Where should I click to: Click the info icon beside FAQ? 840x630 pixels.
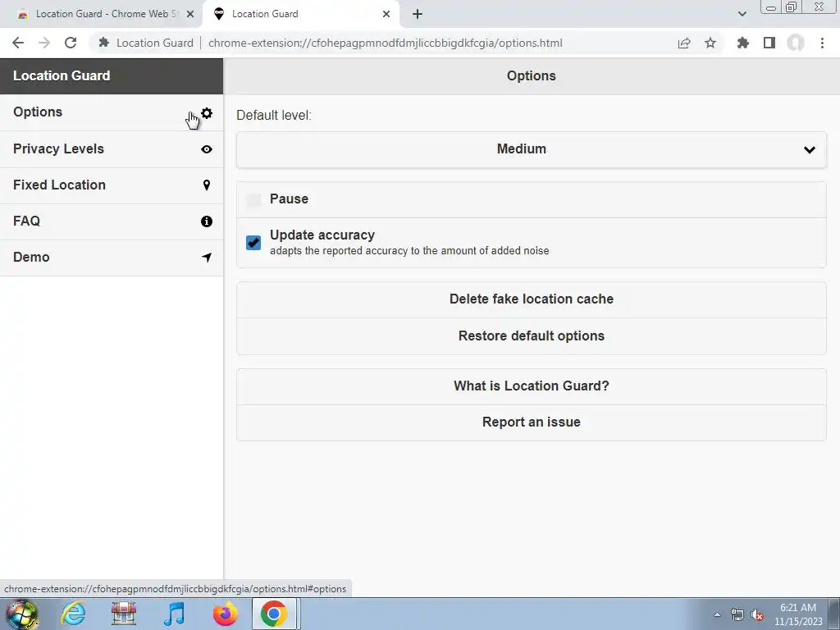pyautogui.click(x=206, y=221)
